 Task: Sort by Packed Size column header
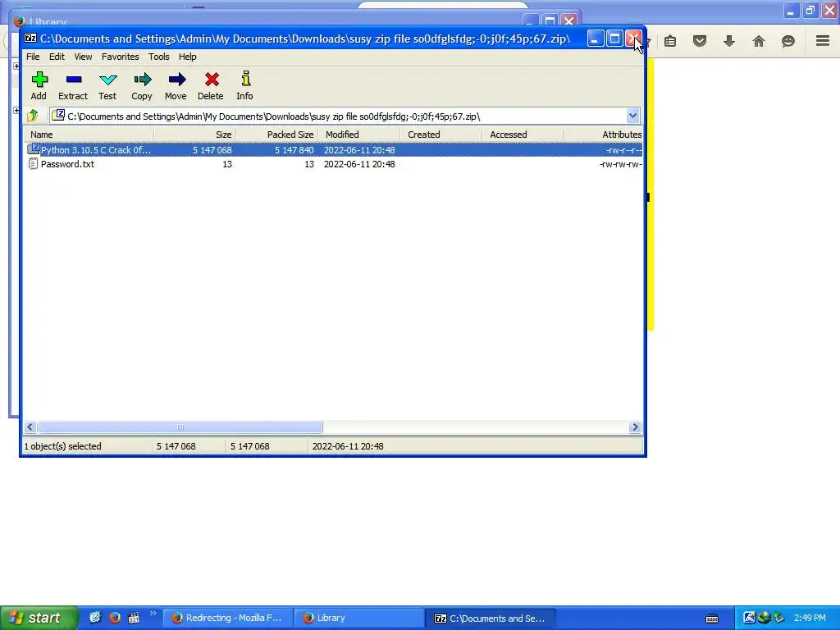tap(277, 135)
